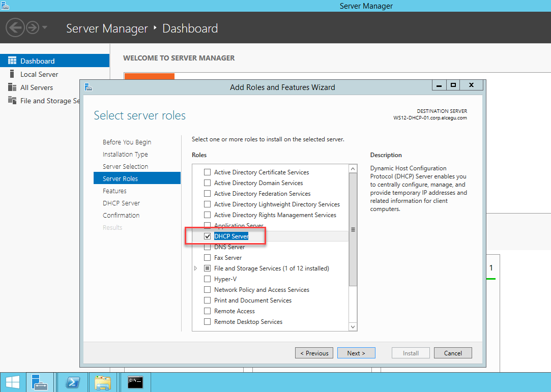
Task: Click the back navigation arrow icon
Action: (15, 27)
